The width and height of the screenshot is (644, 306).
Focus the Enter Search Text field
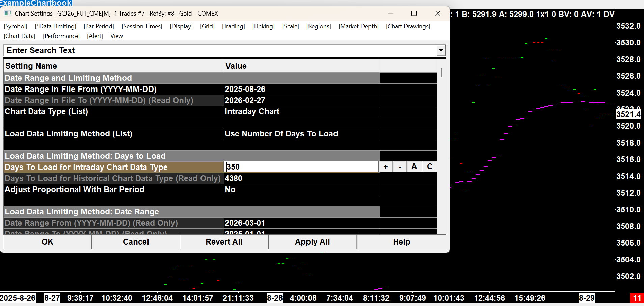220,51
